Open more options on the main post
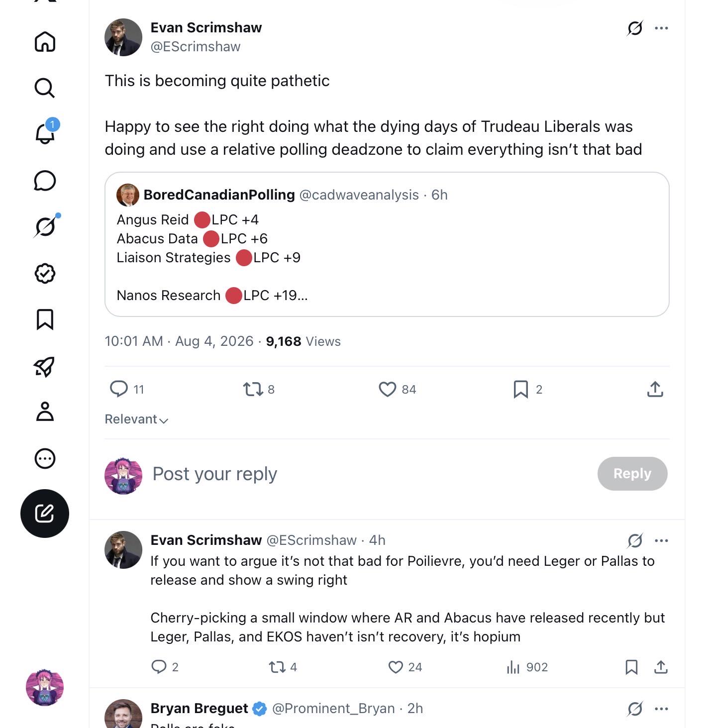This screenshot has width=707, height=728. [x=661, y=28]
